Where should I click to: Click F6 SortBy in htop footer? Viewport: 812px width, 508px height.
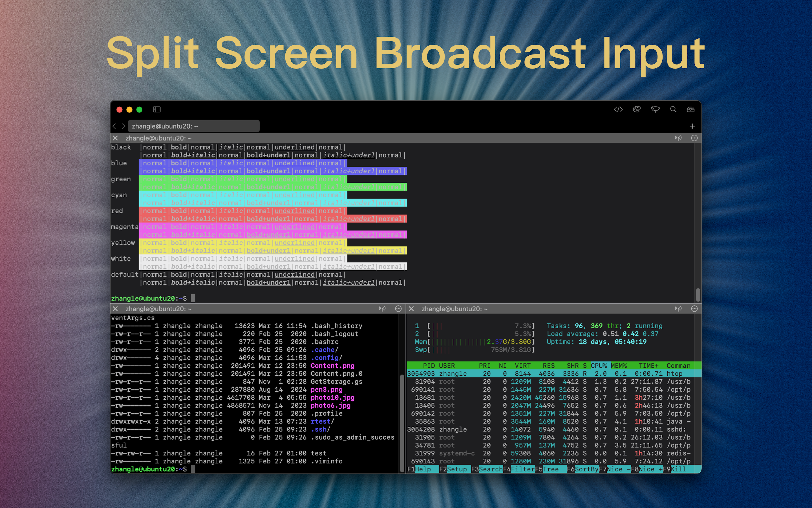click(x=582, y=469)
